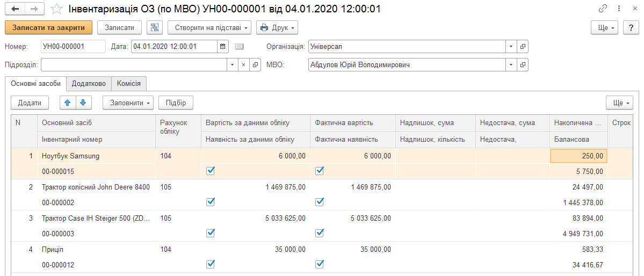This screenshot has width=644, height=276.
Task: Copy link to document via chain icon
Action: pos(603,9)
